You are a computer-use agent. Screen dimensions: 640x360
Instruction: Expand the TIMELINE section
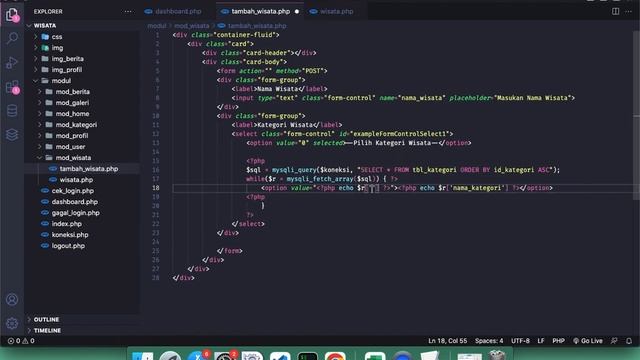point(47,330)
